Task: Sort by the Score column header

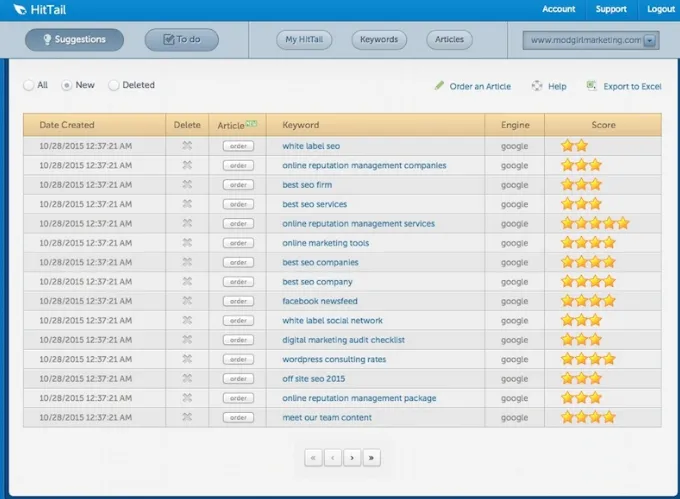Action: 603,125
